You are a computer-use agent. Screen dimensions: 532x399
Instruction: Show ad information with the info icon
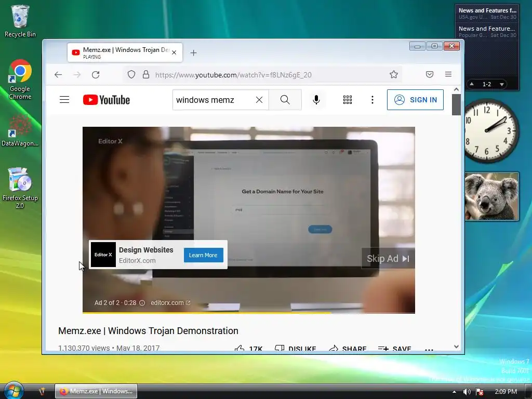point(142,303)
